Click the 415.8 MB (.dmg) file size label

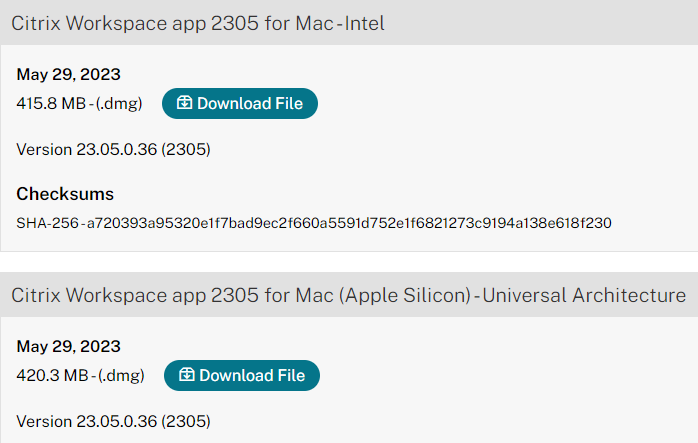pos(79,103)
